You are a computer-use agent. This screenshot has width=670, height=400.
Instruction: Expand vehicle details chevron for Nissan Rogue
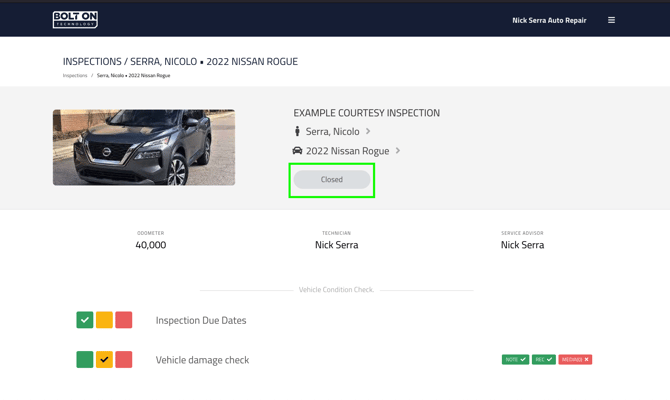pos(398,151)
